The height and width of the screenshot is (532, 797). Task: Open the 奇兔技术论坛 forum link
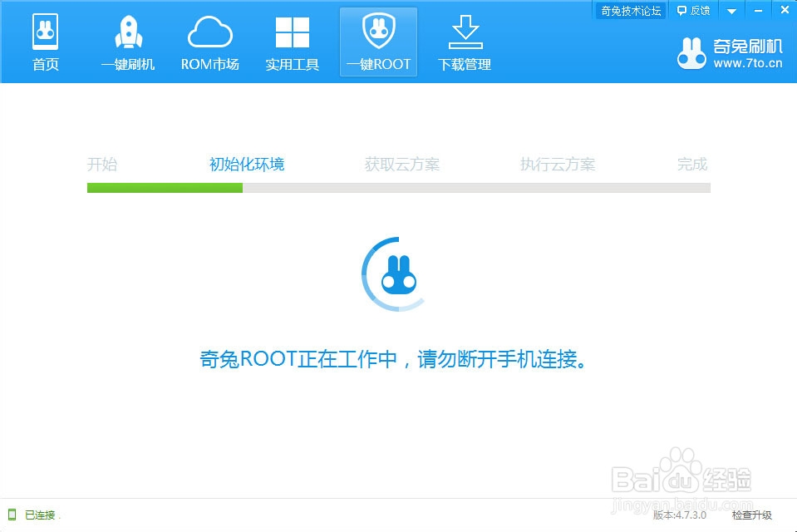631,11
